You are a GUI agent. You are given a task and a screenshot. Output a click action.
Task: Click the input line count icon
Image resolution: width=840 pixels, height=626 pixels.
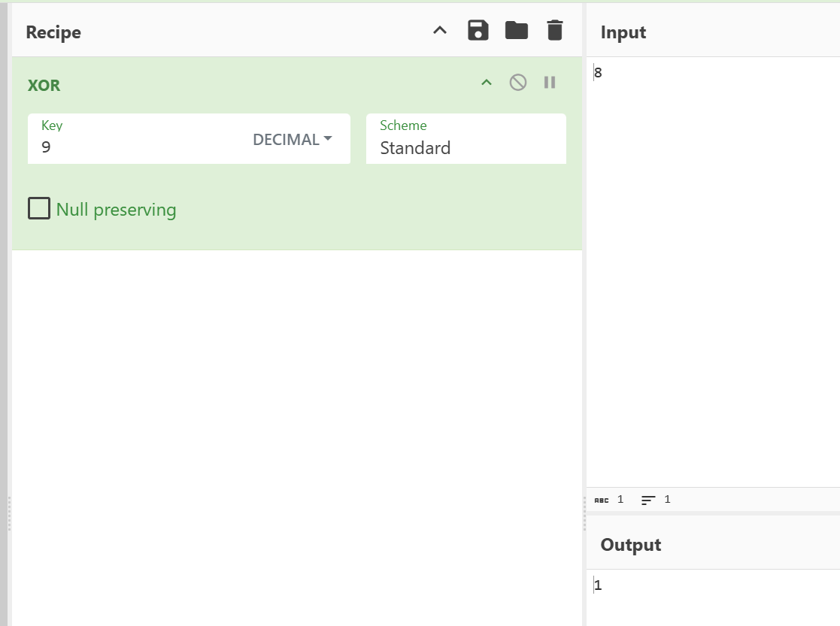(648, 500)
